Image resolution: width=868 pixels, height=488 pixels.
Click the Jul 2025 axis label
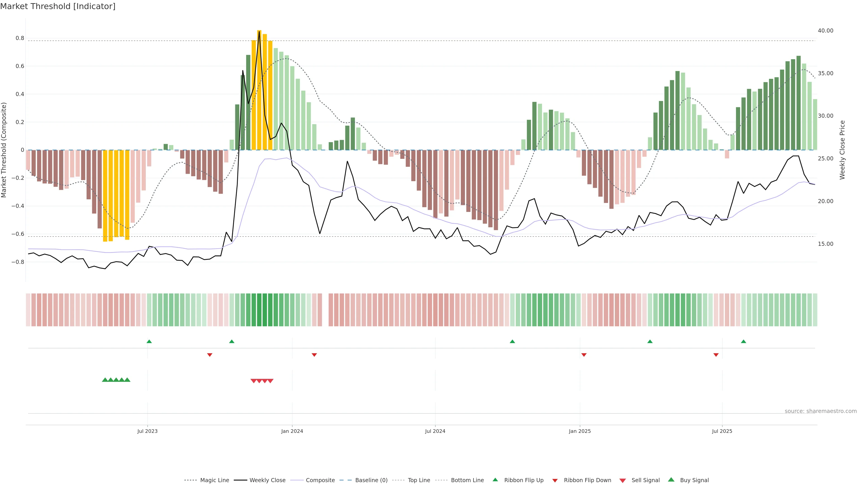(722, 431)
